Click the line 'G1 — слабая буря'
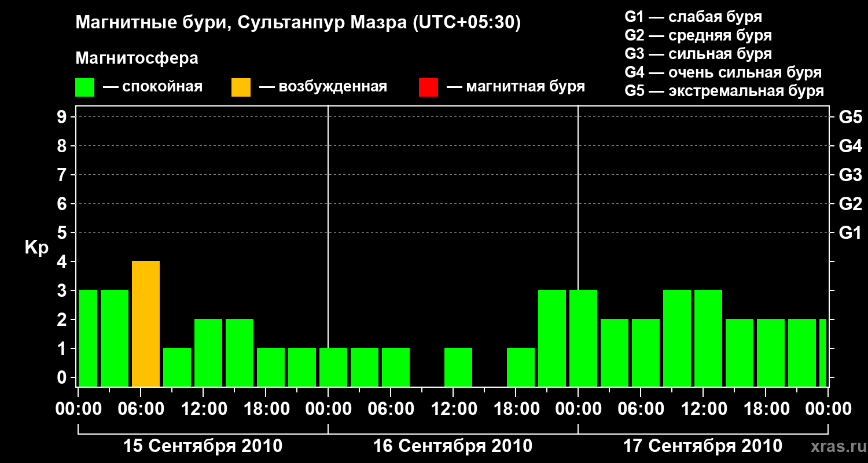The image size is (868, 463). pyautogui.click(x=693, y=17)
